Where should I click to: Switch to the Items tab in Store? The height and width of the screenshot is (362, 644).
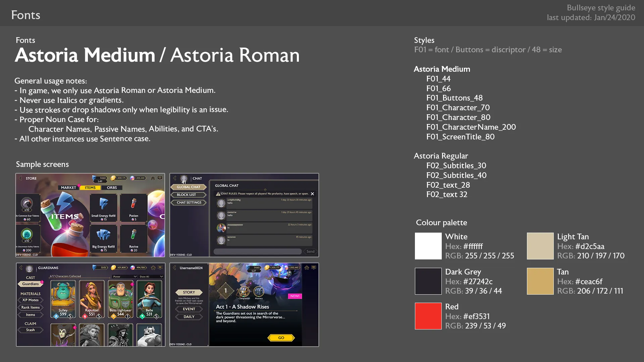90,188
